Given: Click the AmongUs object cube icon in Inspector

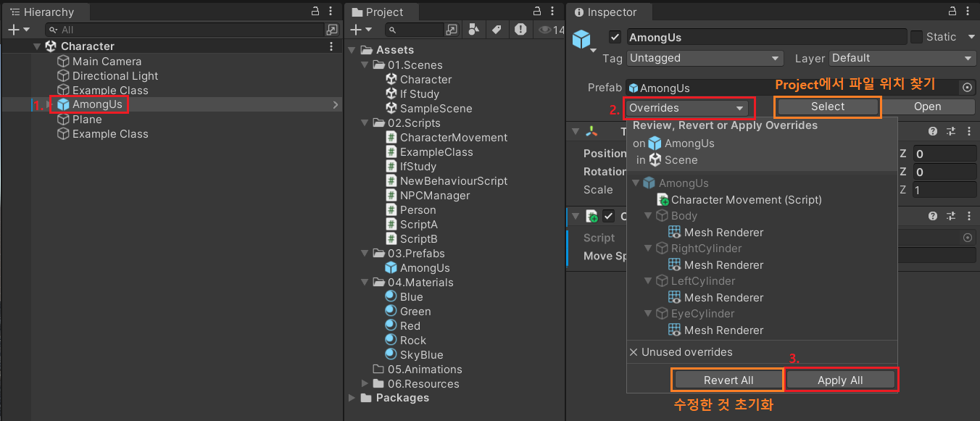Looking at the screenshot, I should pos(581,39).
